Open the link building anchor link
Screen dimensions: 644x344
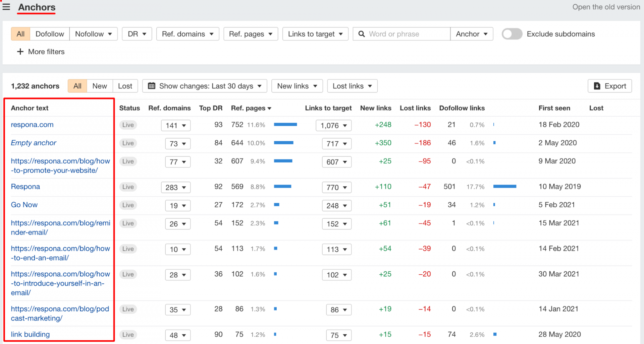pos(30,334)
